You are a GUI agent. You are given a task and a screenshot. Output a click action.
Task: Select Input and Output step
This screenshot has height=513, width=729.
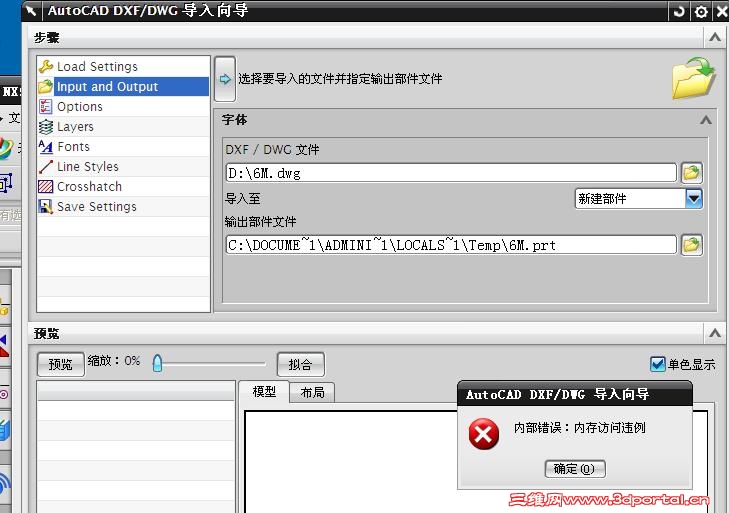coord(123,87)
